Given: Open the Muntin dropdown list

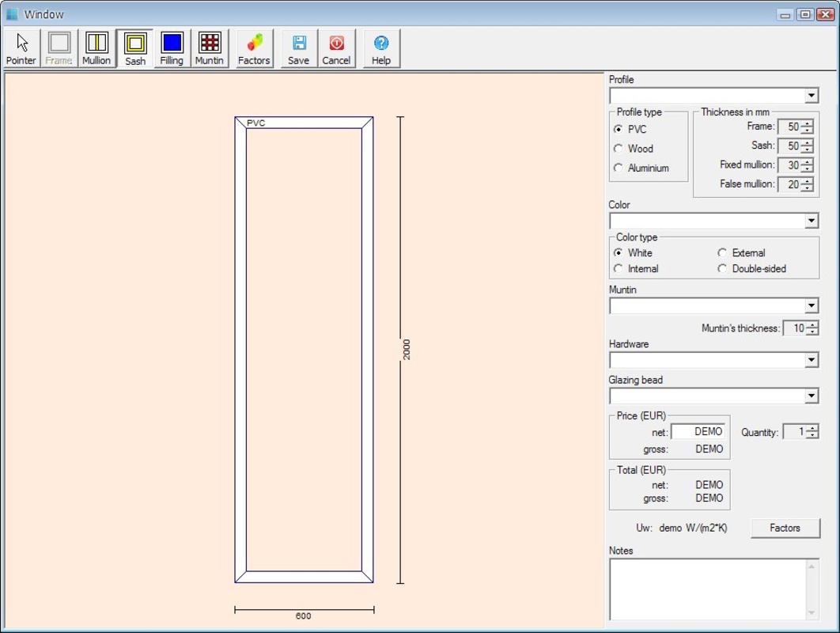Looking at the screenshot, I should pos(812,306).
